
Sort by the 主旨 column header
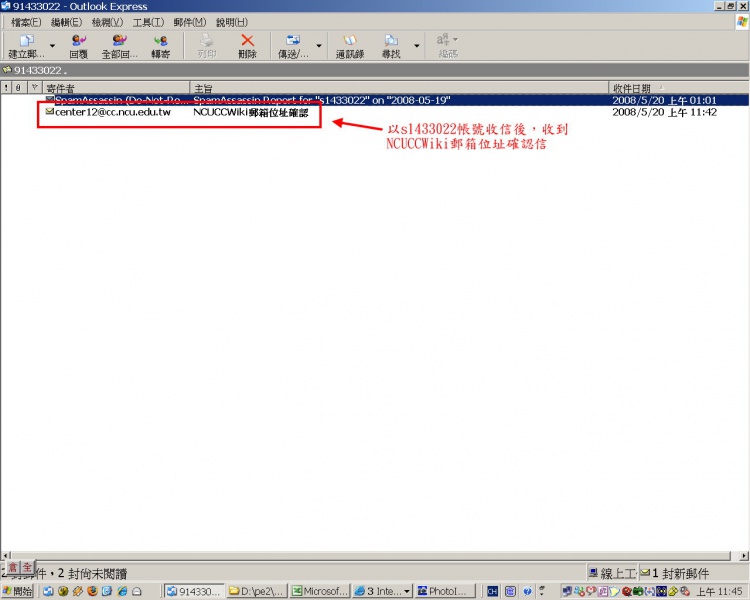pos(398,89)
